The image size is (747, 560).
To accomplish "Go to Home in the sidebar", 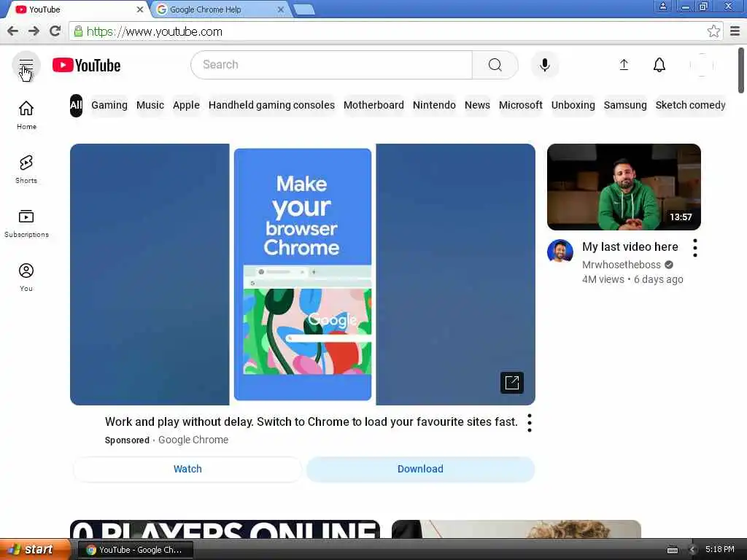I will (x=26, y=115).
